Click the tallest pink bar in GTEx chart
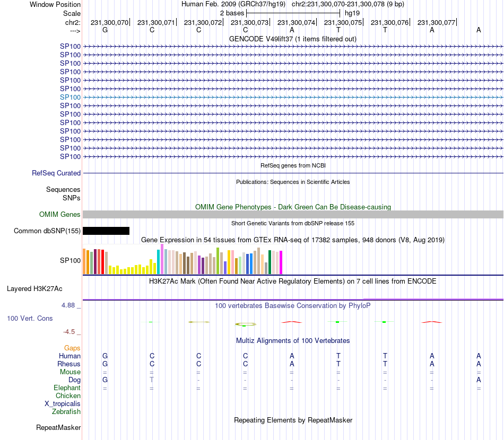Image resolution: width=504 pixels, height=440 pixels. (162, 259)
